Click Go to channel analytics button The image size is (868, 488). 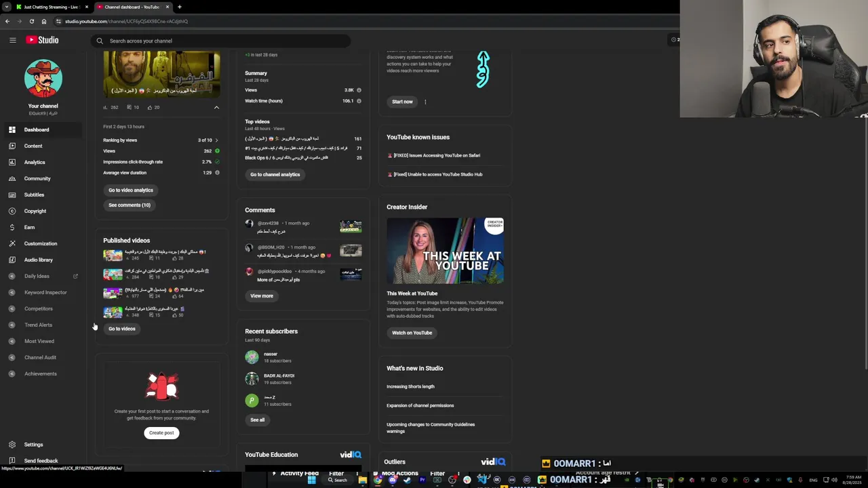click(275, 174)
